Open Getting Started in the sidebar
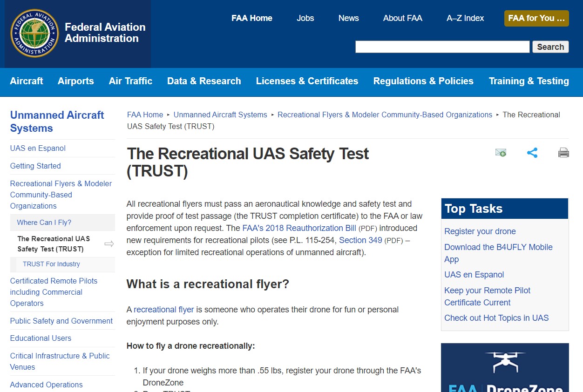 (35, 166)
